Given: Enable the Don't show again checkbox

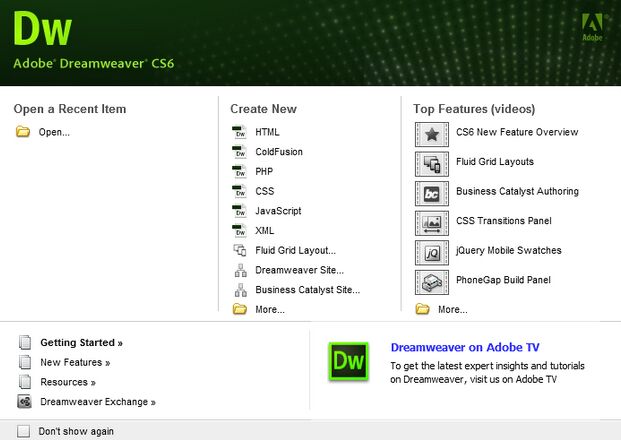Looking at the screenshot, I should 23,431.
